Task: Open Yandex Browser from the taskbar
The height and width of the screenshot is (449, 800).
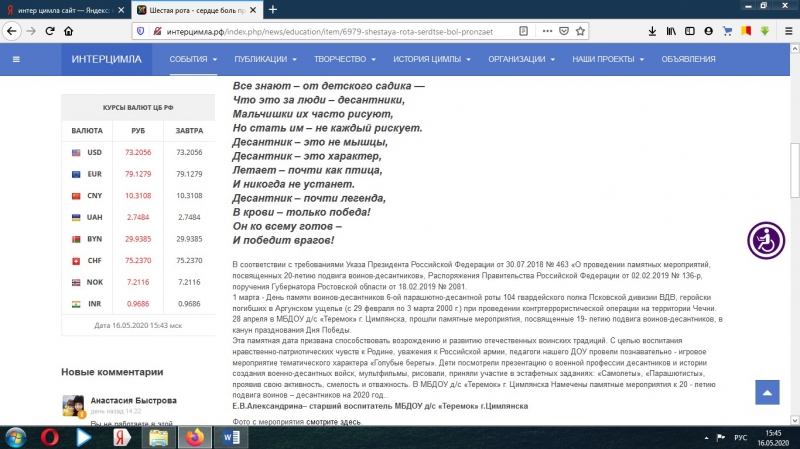Action: [121, 438]
